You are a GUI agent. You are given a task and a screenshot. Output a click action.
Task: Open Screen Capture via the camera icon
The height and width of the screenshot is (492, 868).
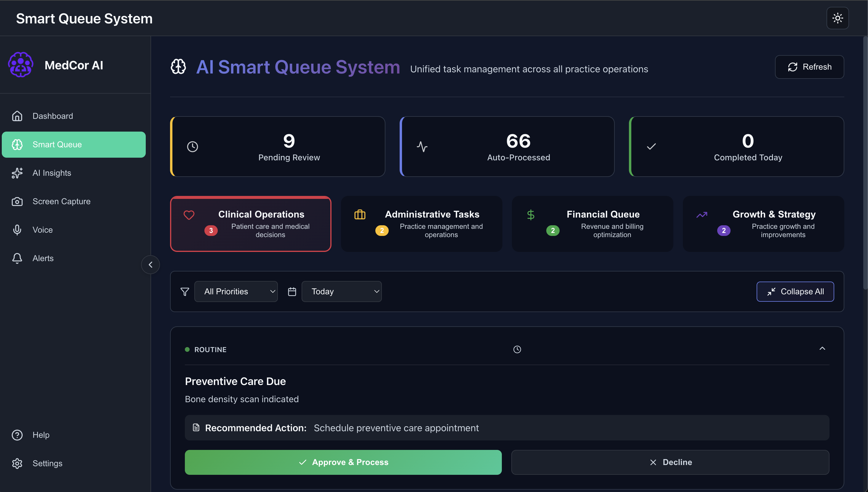coord(17,202)
